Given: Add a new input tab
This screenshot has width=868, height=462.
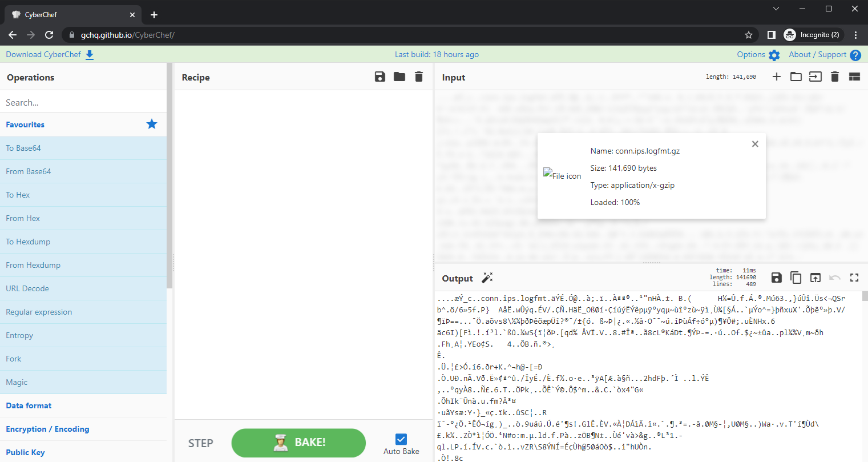Looking at the screenshot, I should 776,77.
